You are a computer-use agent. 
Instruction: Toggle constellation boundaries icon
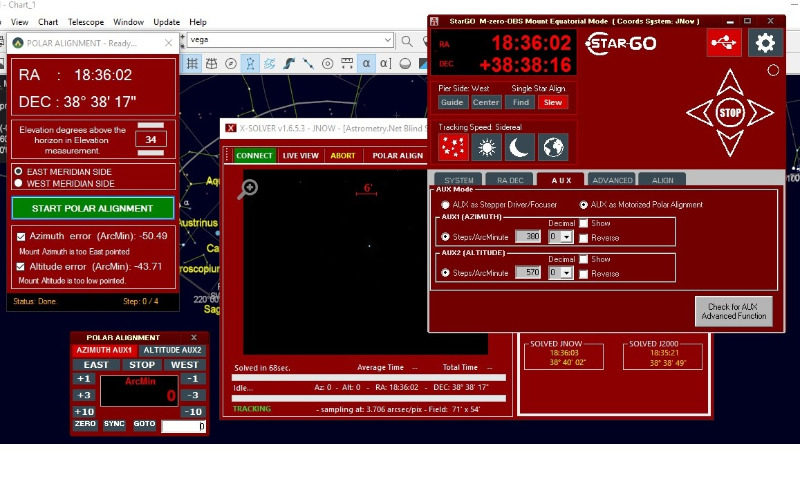pyautogui.click(x=269, y=64)
